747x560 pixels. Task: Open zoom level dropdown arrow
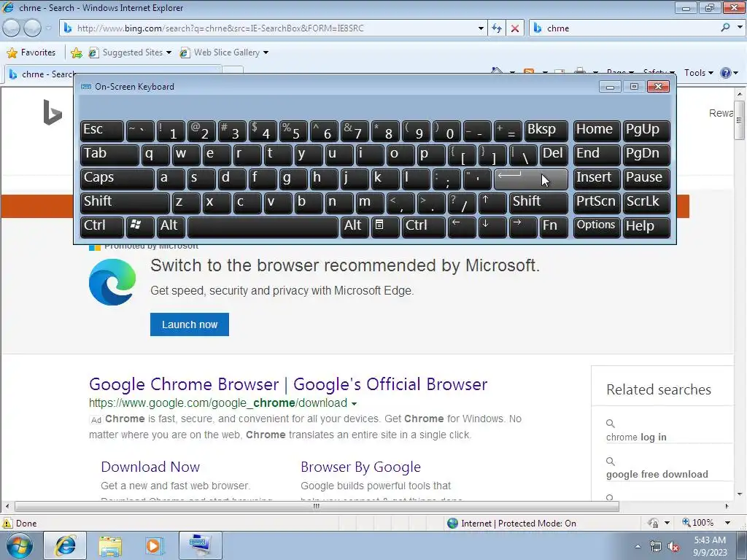pos(727,523)
